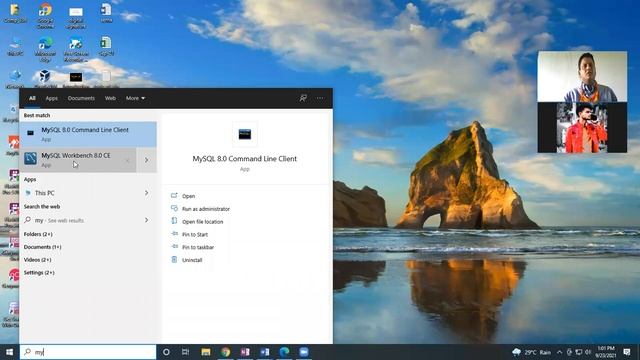Expand MySQL Workbench 8.0 CE options arrow
Viewport: 640px width, 360px height.
click(147, 160)
